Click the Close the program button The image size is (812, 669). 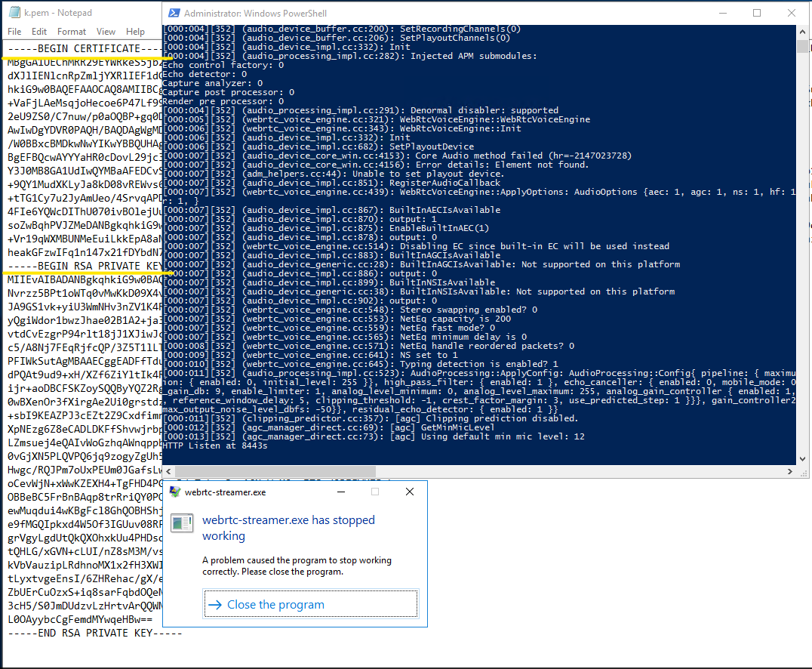310,603
